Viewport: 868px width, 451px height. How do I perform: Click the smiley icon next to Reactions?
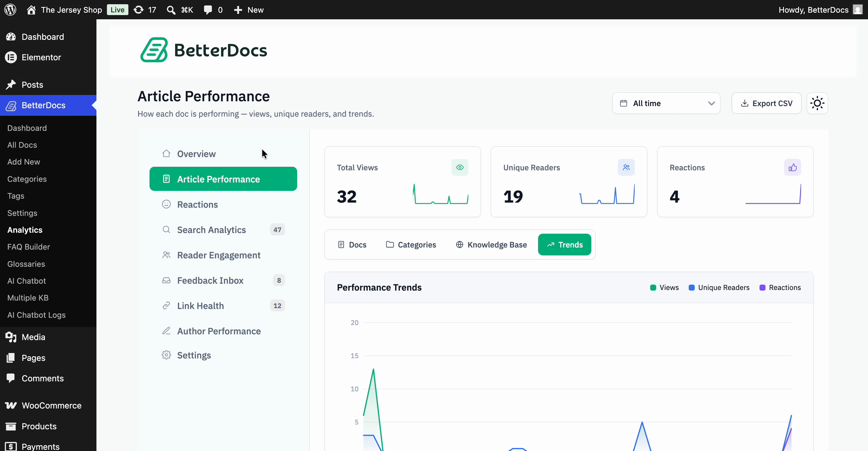pyautogui.click(x=166, y=204)
